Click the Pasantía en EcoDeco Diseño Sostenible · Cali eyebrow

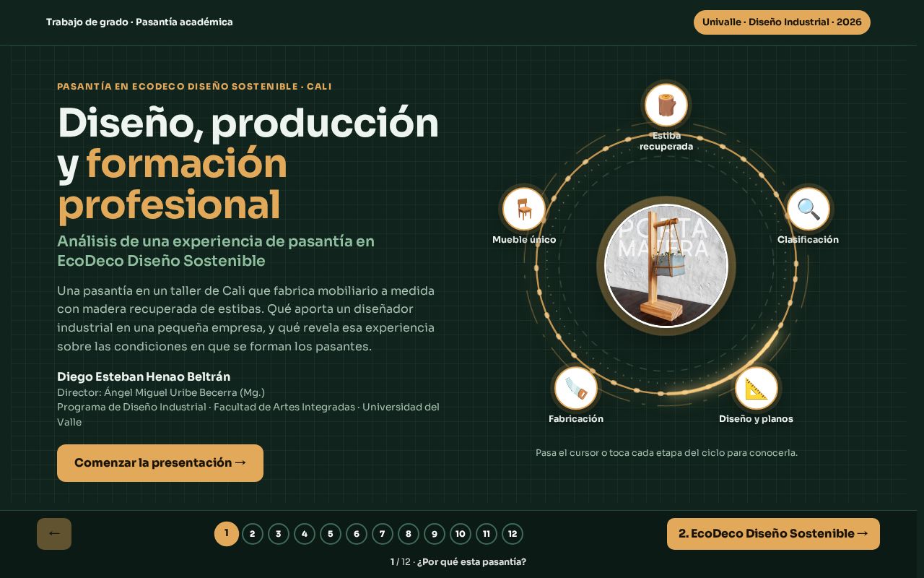pos(194,87)
